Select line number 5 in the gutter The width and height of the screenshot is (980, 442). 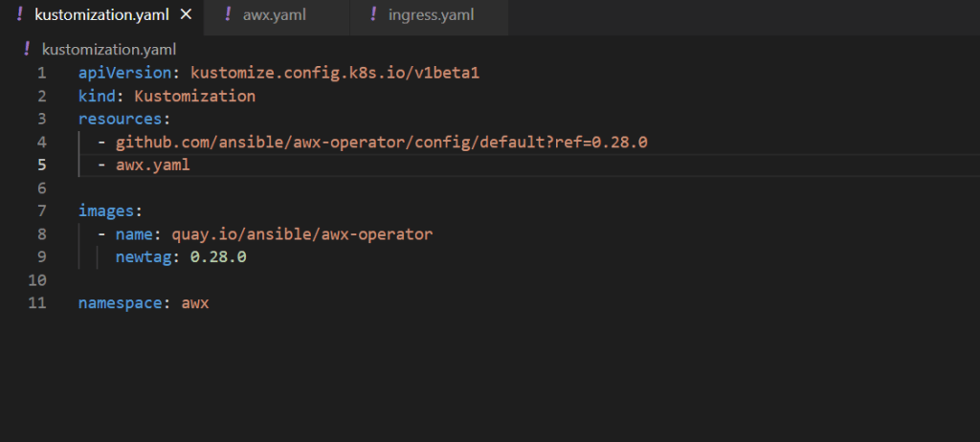coord(41,166)
